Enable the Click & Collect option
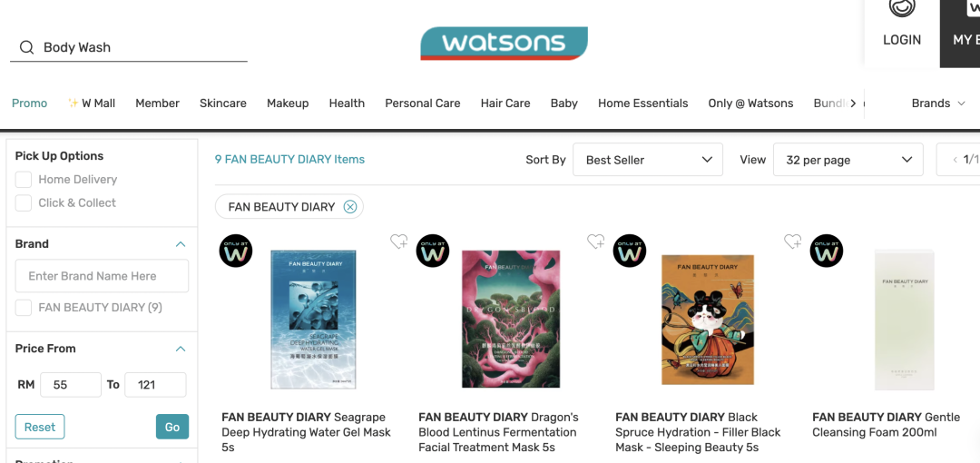Image resolution: width=980 pixels, height=463 pixels. pyautogui.click(x=23, y=202)
